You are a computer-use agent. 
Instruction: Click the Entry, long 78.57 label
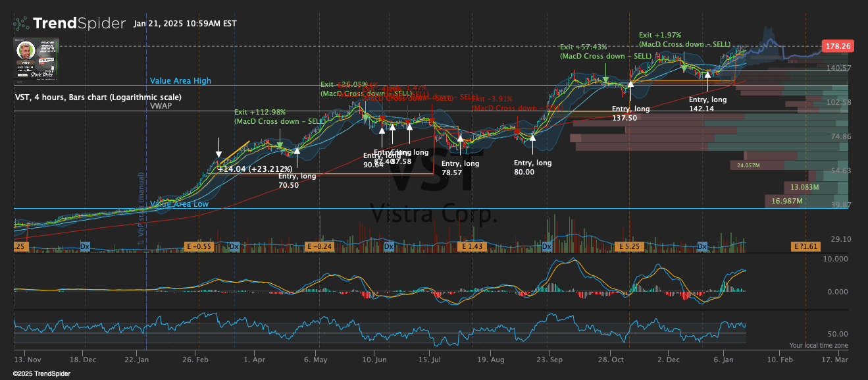point(460,168)
